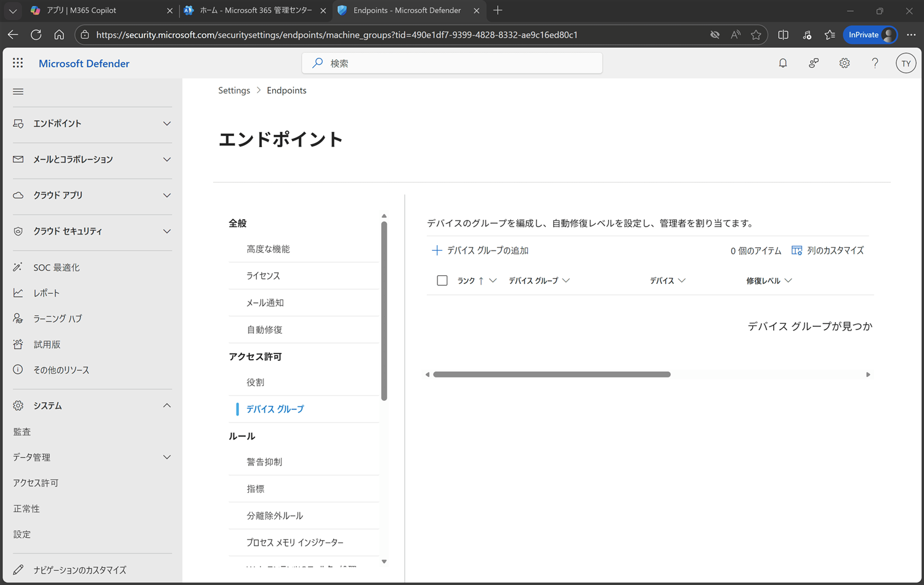The height and width of the screenshot is (585, 924).
Task: Click the 列のカスタマイズ columns icon
Action: (x=796, y=251)
